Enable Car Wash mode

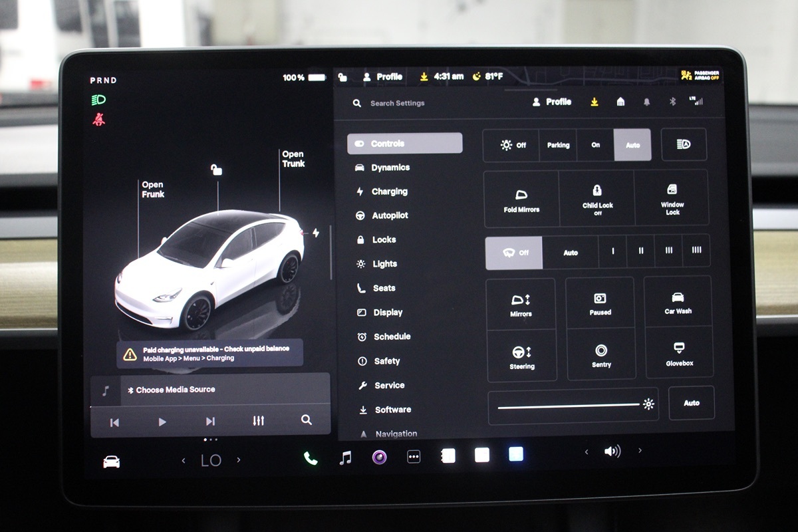678,303
